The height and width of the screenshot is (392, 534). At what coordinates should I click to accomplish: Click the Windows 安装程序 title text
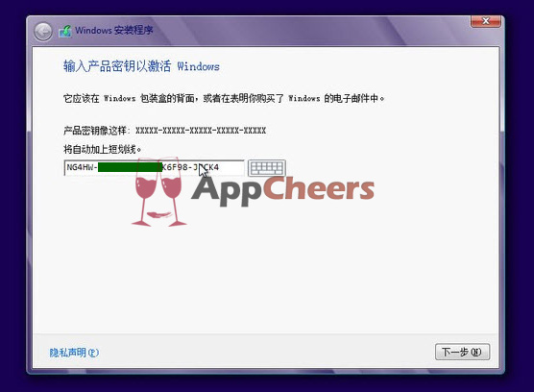tap(113, 31)
